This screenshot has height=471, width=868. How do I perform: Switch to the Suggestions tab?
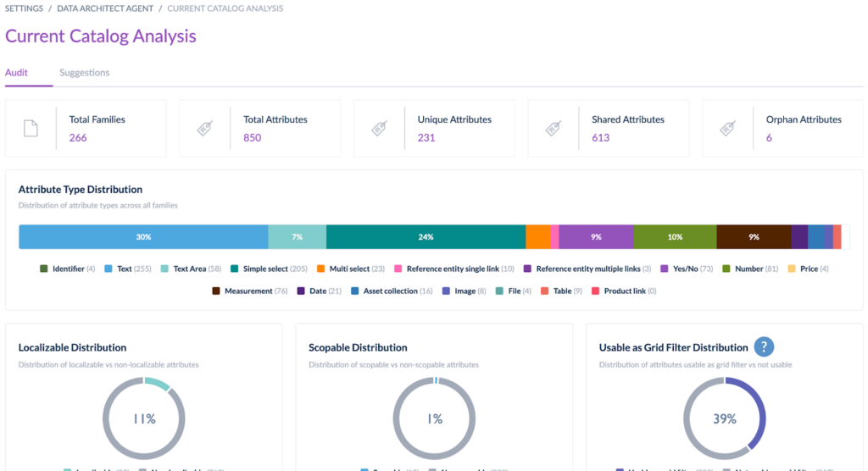tap(84, 73)
